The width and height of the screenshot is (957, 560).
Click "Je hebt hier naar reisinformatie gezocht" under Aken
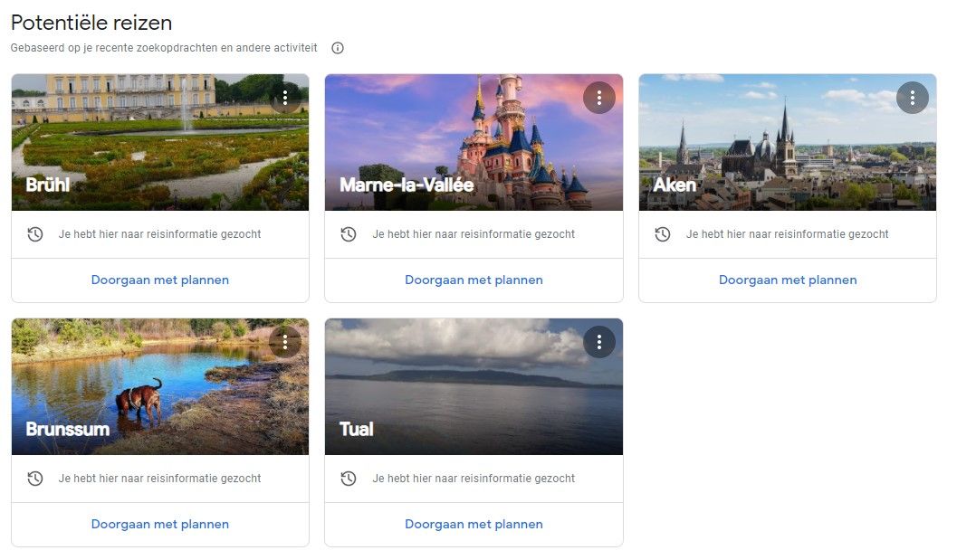click(x=788, y=234)
